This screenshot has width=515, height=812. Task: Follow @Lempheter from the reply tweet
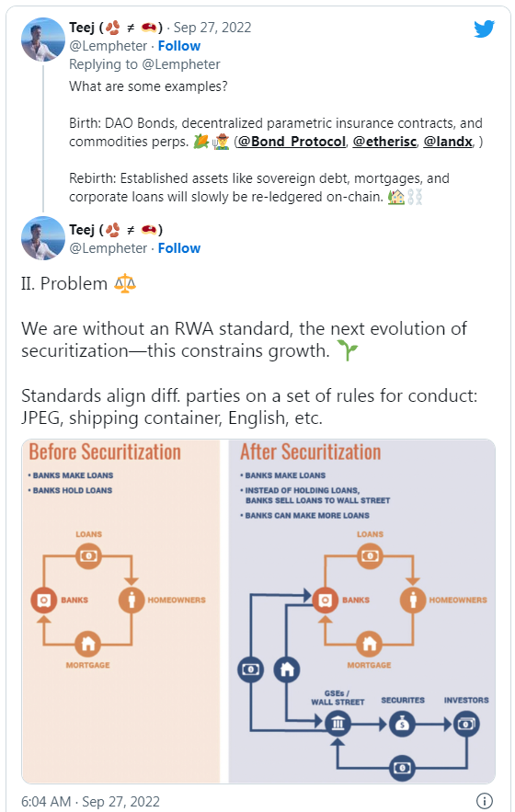[x=179, y=46]
